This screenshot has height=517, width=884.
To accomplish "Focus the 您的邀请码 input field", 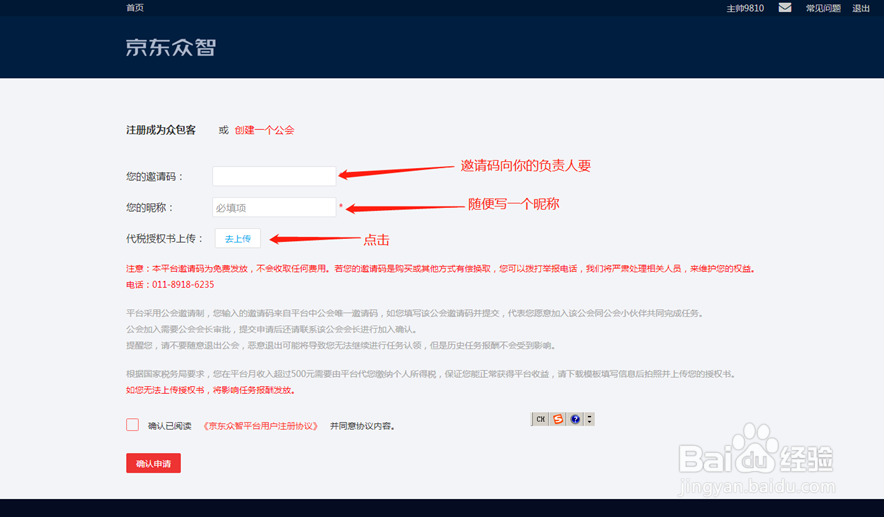I will [274, 176].
